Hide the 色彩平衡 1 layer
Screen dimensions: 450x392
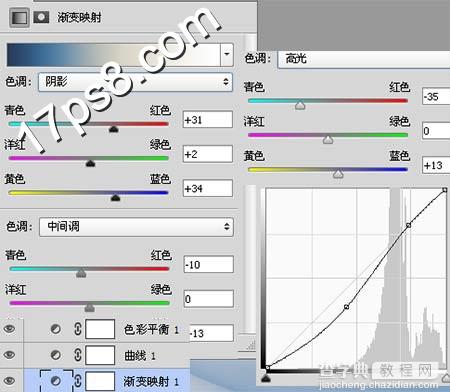click(9, 329)
